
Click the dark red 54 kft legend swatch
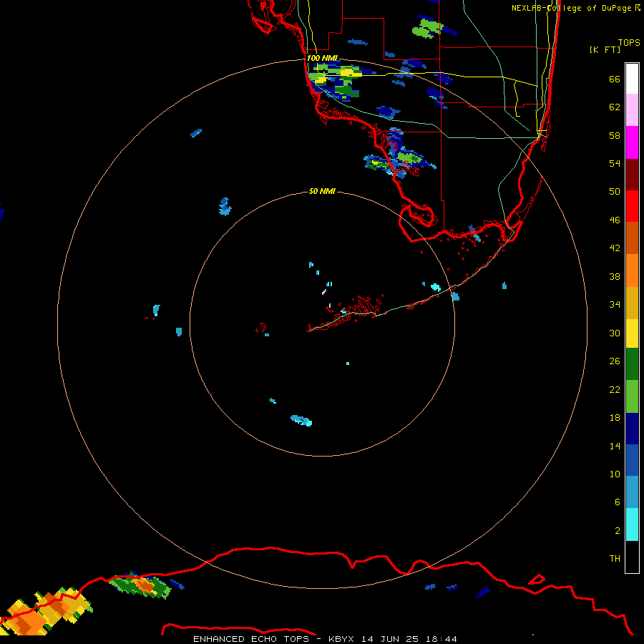[632, 174]
